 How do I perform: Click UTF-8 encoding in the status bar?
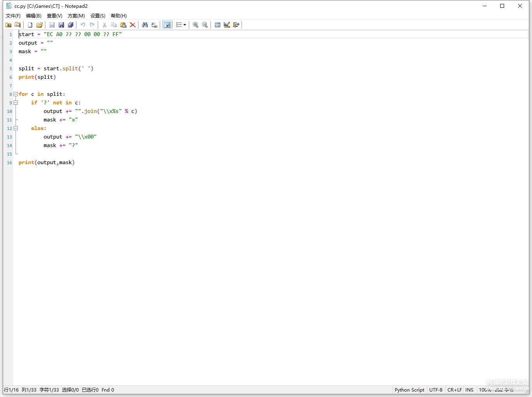(435, 390)
